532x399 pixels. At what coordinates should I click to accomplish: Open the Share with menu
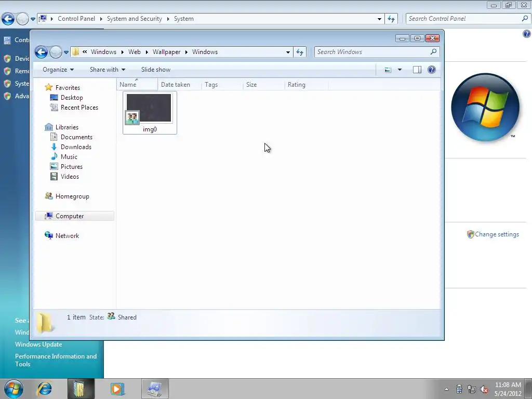107,70
